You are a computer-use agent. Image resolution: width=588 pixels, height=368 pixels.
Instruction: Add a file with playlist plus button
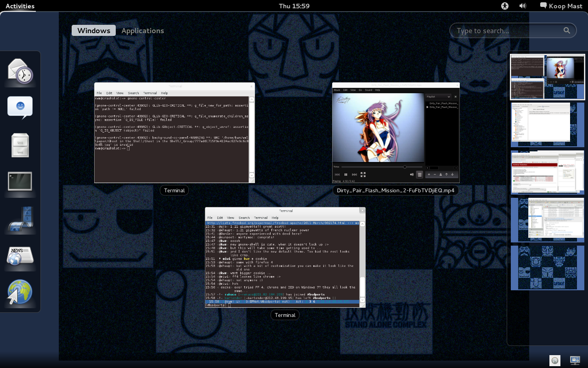click(x=429, y=174)
